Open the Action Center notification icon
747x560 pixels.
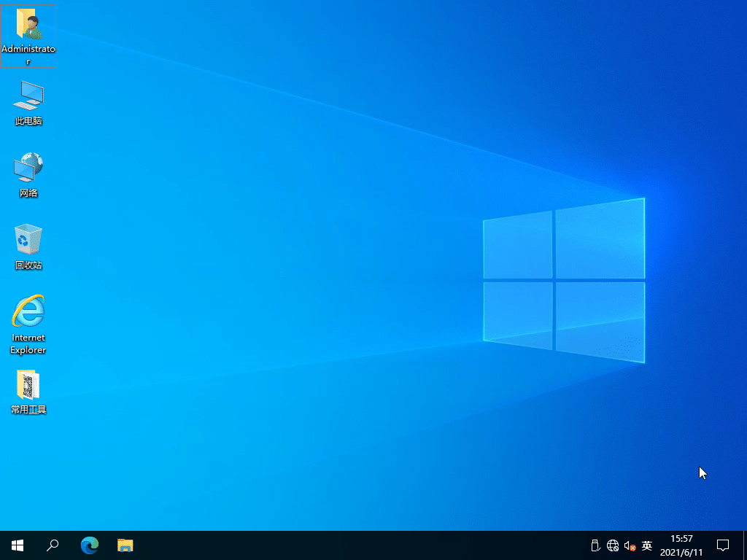click(722, 545)
